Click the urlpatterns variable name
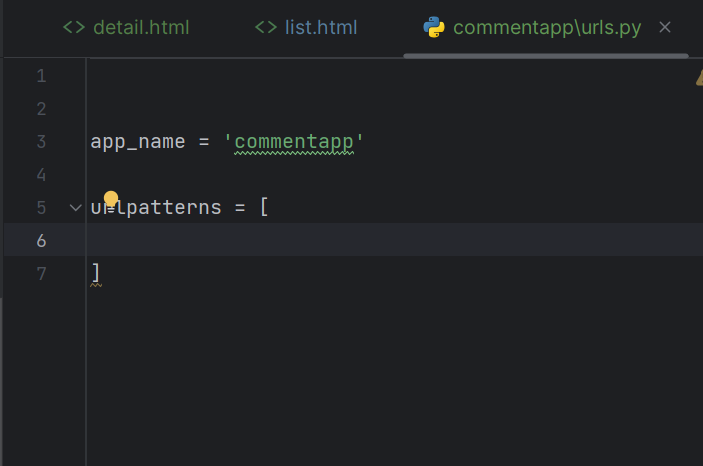703x466 pixels. (156, 208)
